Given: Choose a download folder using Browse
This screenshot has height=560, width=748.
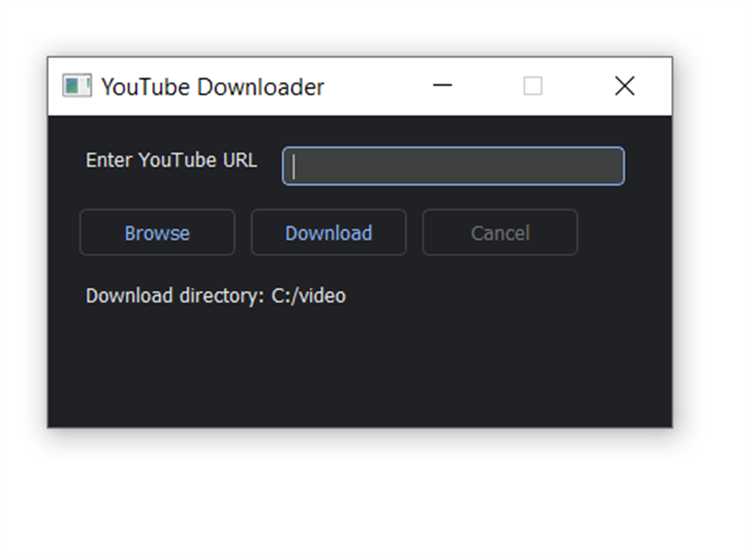Looking at the screenshot, I should click(157, 232).
